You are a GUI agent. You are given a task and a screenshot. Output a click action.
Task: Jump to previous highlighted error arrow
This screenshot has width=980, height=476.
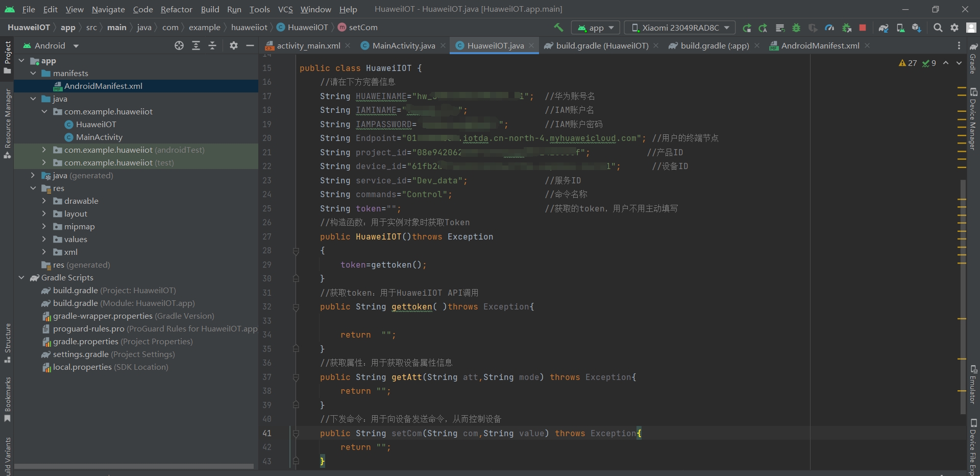(x=946, y=63)
